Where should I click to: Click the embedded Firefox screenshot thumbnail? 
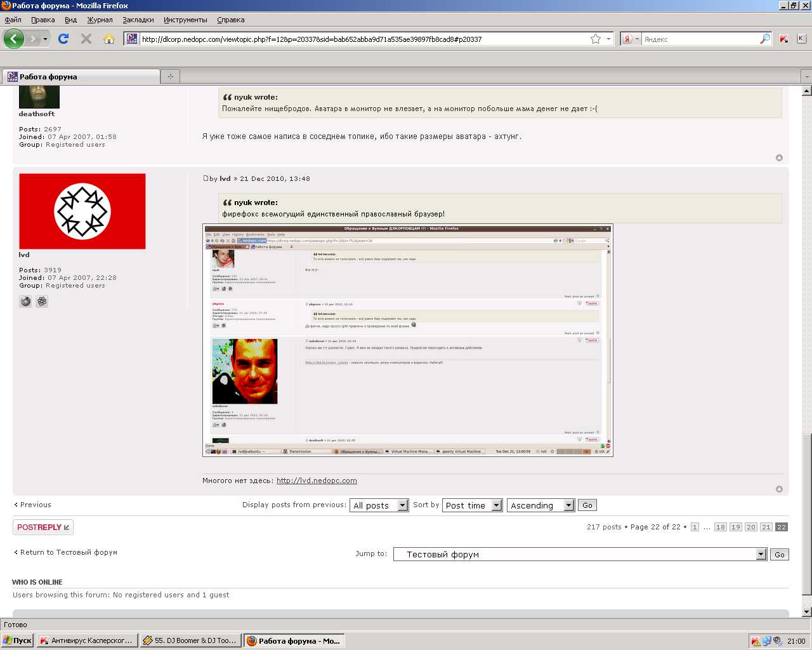click(x=407, y=340)
